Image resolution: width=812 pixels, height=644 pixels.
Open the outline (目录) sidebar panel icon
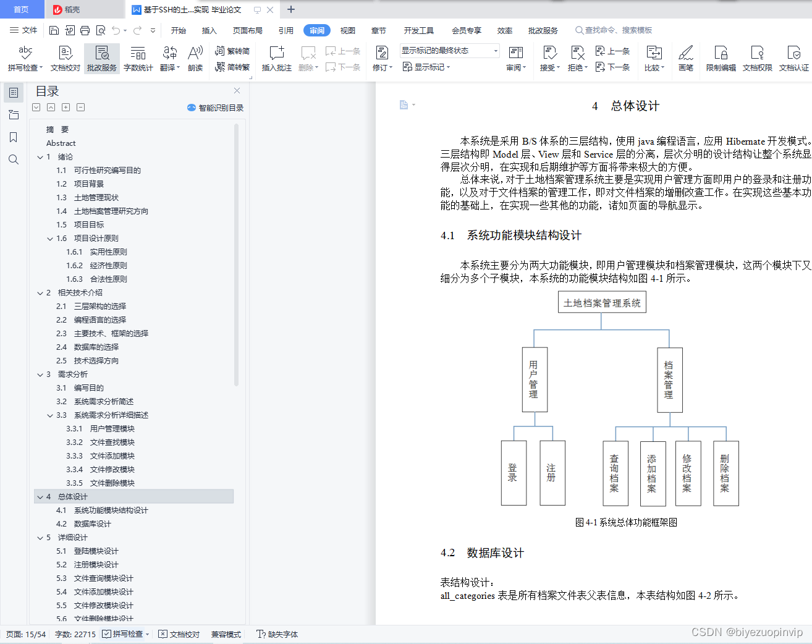coord(14,93)
